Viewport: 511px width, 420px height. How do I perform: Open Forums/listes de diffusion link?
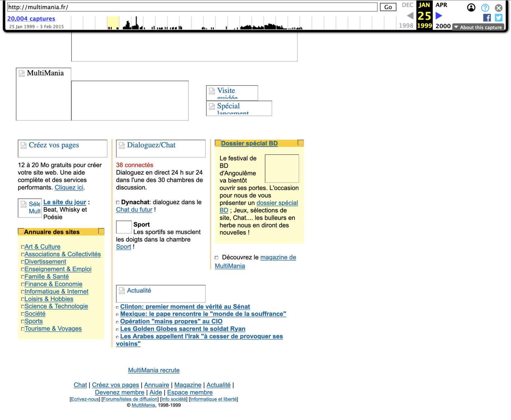click(x=130, y=399)
